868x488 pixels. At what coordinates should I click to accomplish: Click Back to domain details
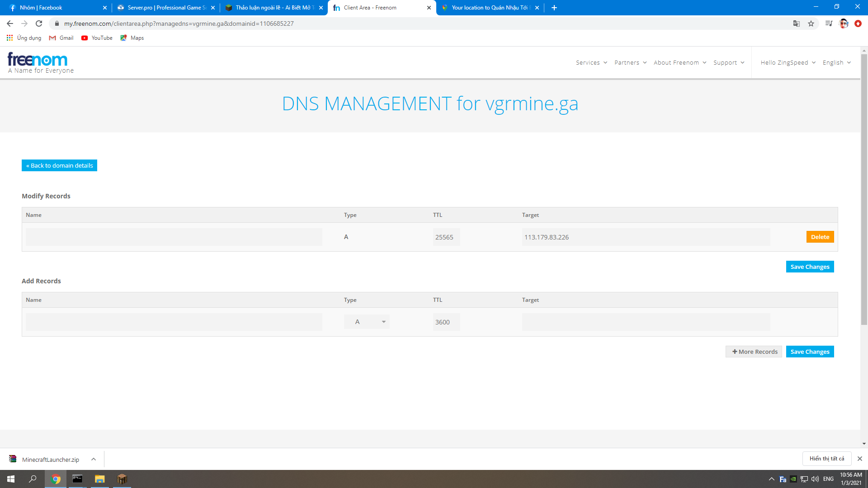click(59, 165)
